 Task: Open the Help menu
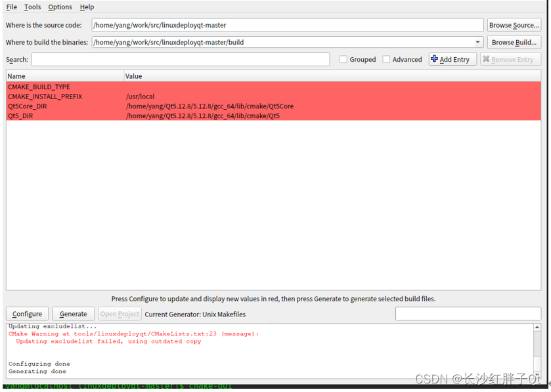(x=87, y=7)
